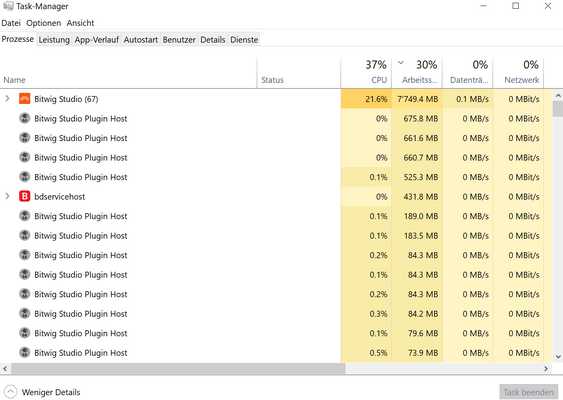Click the Bitwig Studio orange app icon
Image resolution: width=563 pixels, height=400 pixels.
[24, 99]
